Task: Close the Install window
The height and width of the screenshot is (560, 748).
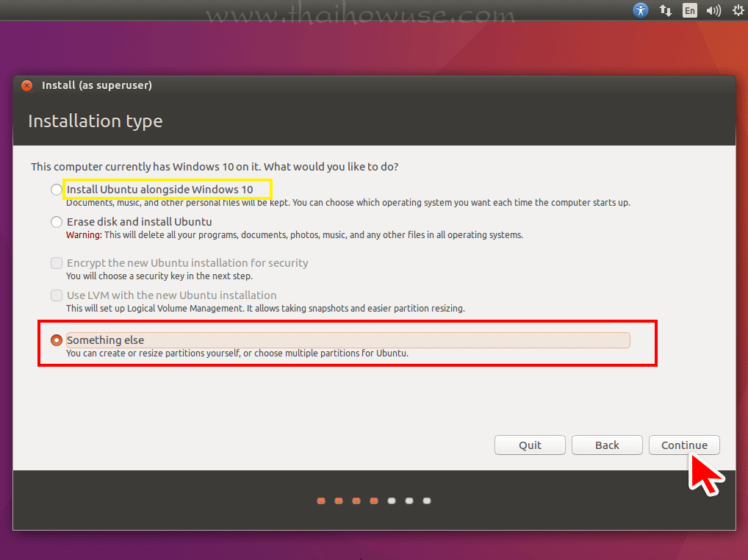Action: (x=26, y=85)
